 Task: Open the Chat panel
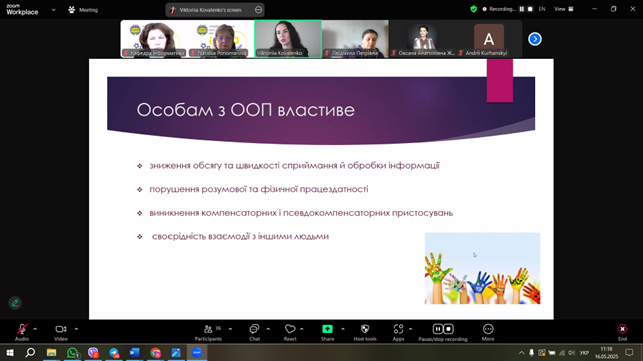point(254,332)
